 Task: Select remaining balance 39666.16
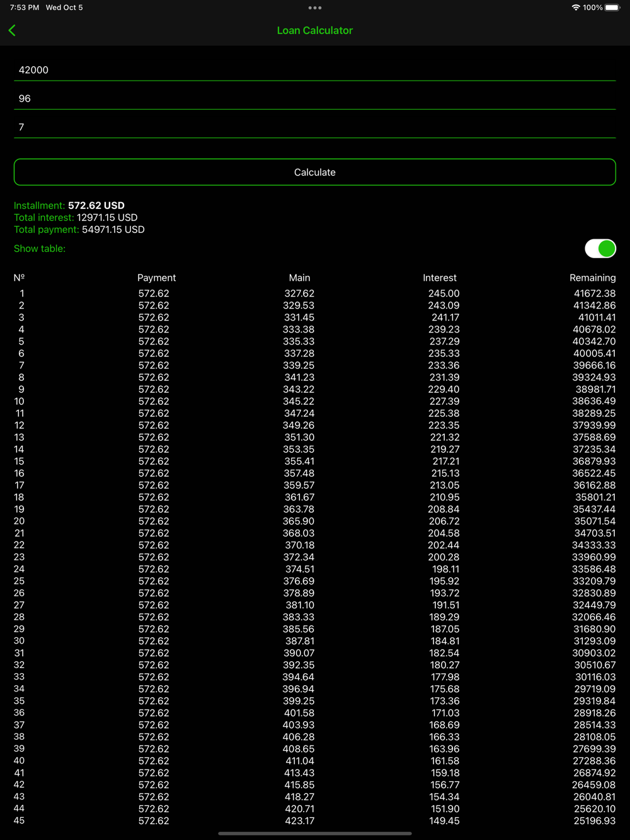pos(594,365)
